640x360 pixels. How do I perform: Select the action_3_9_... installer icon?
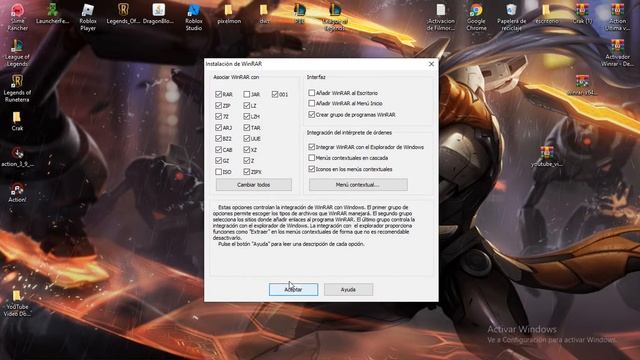[x=17, y=157]
